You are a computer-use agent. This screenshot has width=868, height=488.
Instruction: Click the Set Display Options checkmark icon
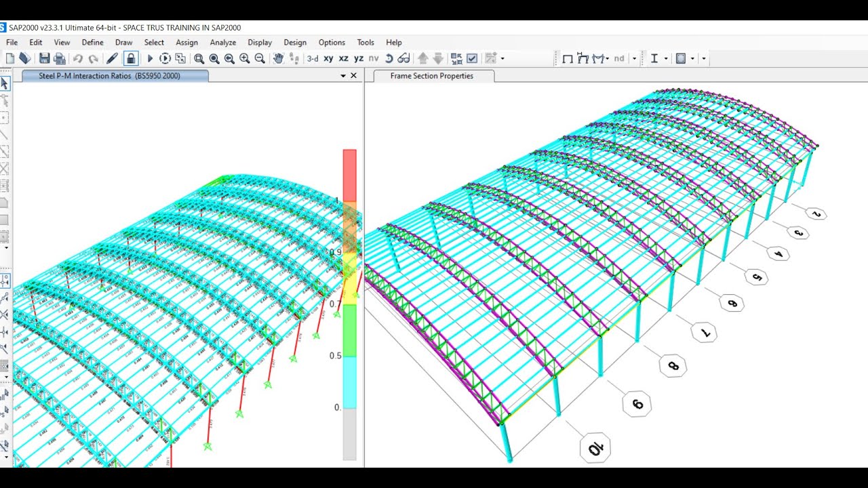pyautogui.click(x=472, y=58)
